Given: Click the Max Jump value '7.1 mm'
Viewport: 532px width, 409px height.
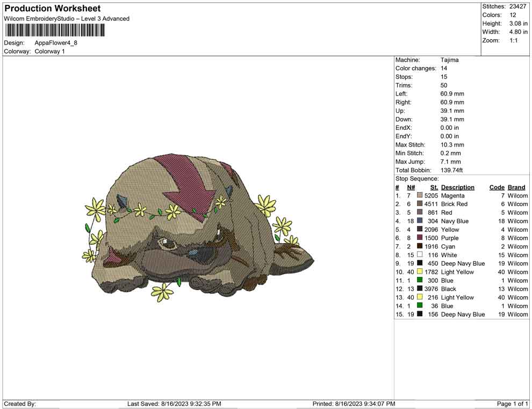Looking at the screenshot, I should pos(450,162).
